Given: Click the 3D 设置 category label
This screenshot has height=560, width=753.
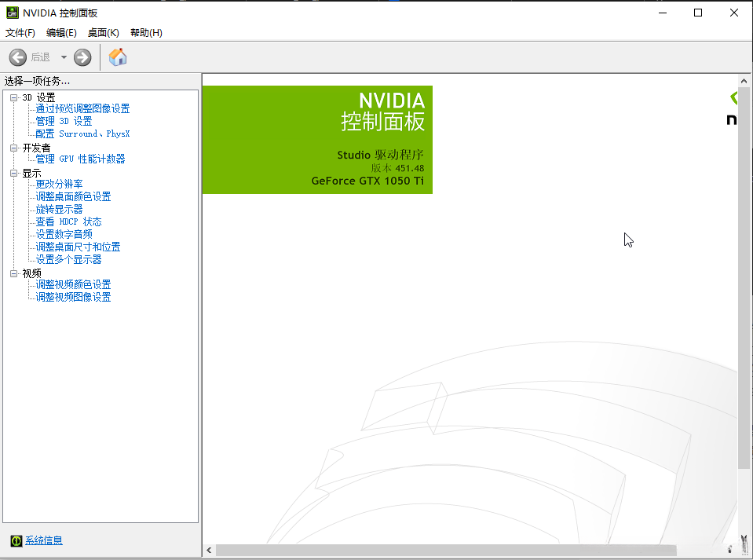Looking at the screenshot, I should [x=39, y=97].
